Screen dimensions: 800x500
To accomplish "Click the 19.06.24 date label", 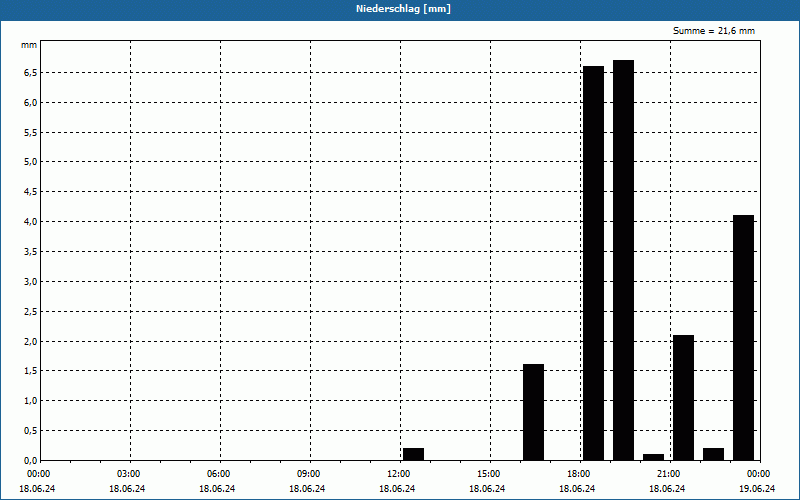I will coord(758,489).
